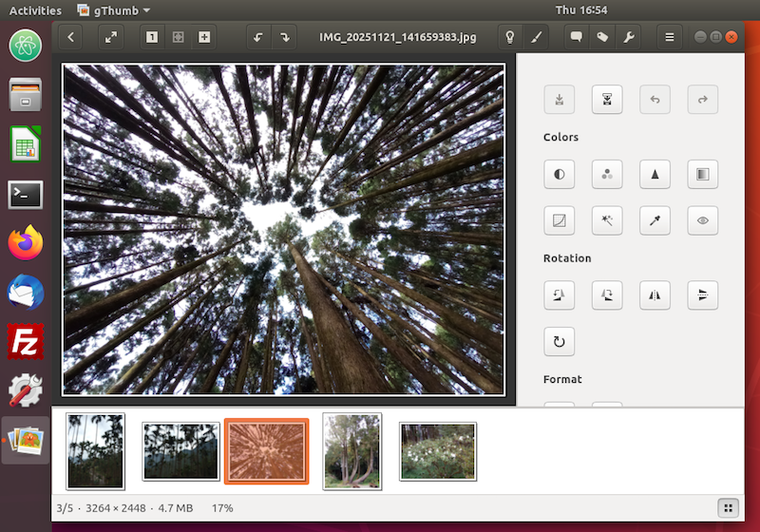Click the 3/5 image position text
Image resolution: width=760 pixels, height=532 pixels.
pyautogui.click(x=65, y=508)
